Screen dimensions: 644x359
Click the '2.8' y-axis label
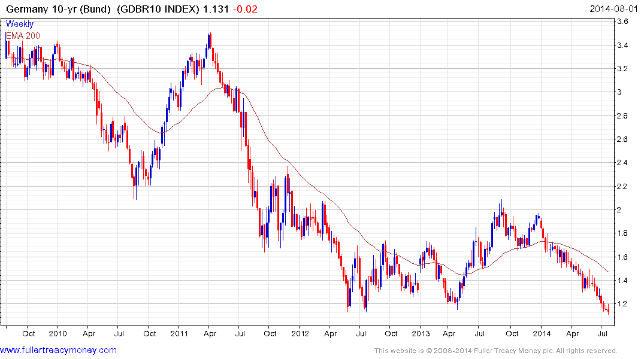[622, 115]
